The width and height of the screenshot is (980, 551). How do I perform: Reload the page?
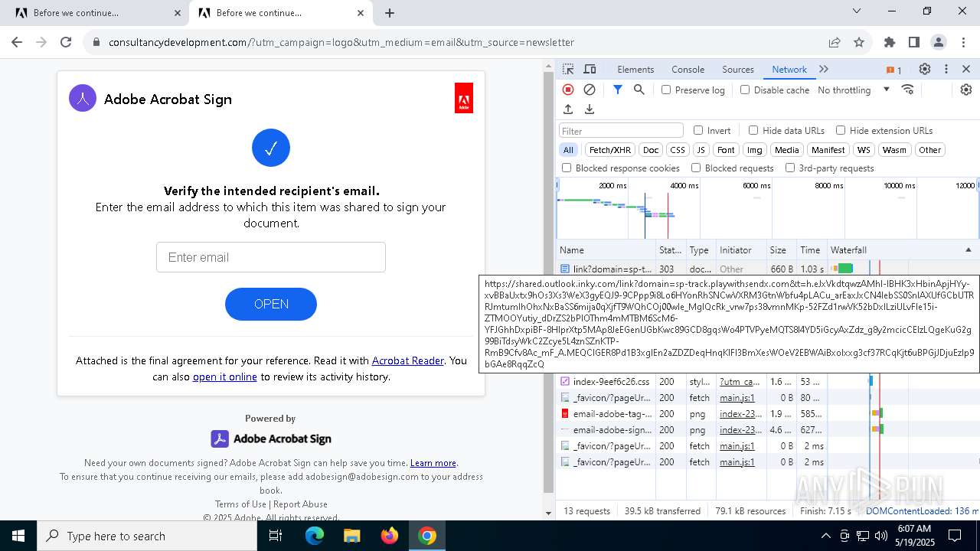pyautogui.click(x=66, y=42)
